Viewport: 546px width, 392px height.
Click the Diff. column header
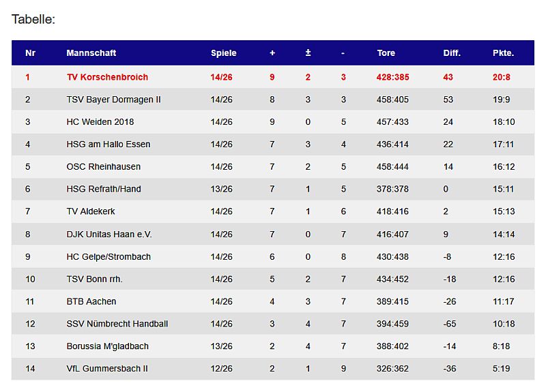pyautogui.click(x=452, y=53)
